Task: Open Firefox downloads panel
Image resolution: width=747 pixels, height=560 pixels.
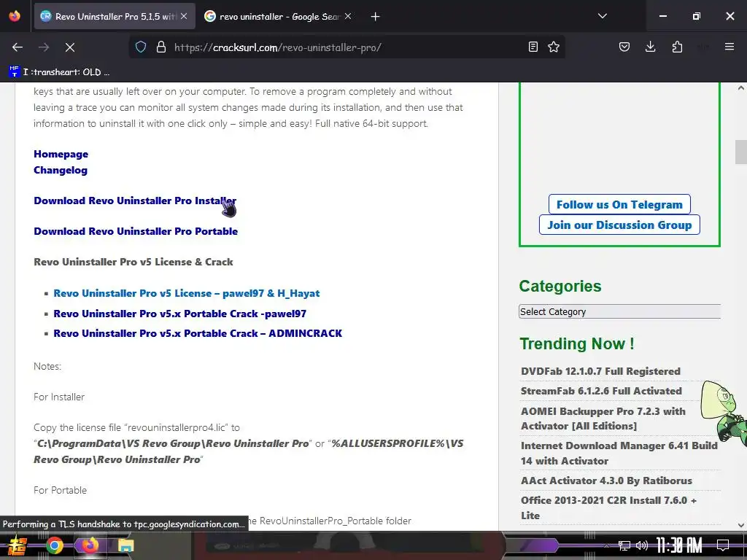Action: coord(650,47)
